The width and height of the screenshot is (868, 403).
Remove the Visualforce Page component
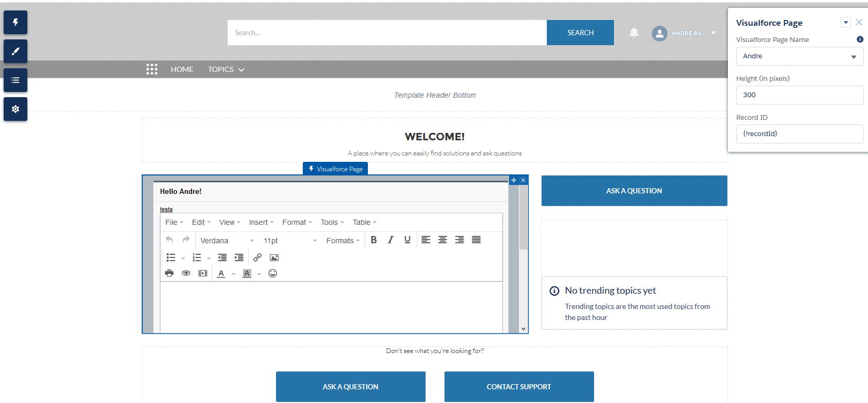(523, 180)
